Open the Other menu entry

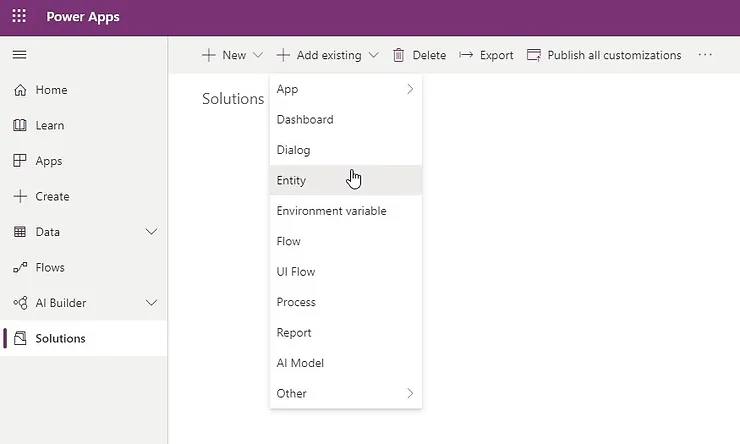tap(346, 393)
